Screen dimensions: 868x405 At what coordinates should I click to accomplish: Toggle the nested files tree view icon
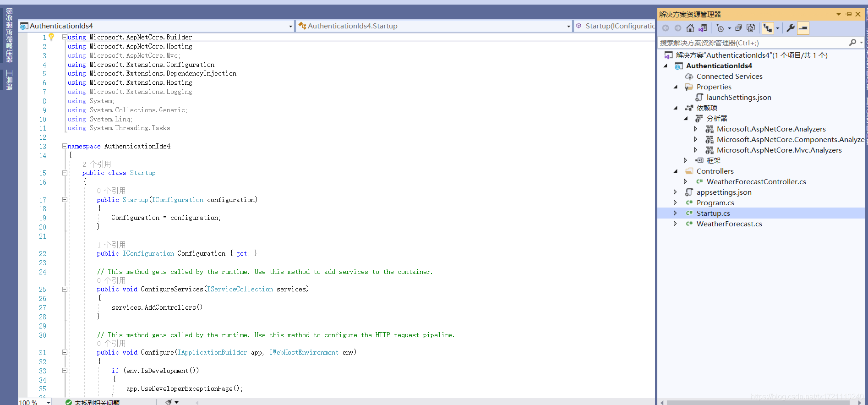pyautogui.click(x=768, y=28)
